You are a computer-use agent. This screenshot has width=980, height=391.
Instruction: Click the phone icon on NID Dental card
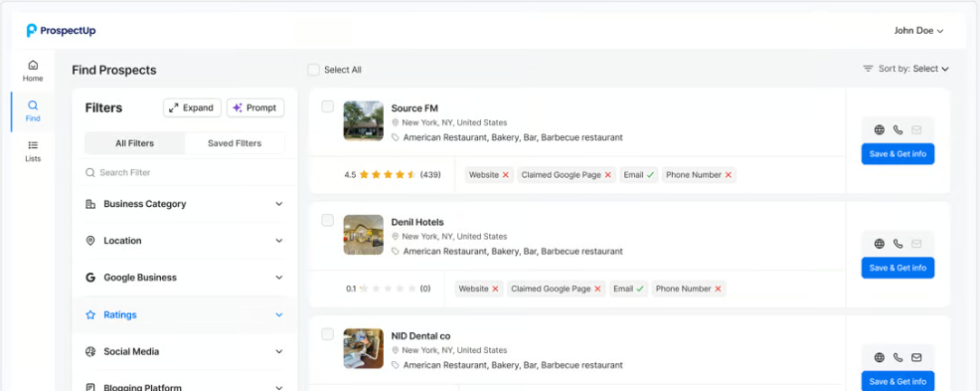tap(898, 358)
